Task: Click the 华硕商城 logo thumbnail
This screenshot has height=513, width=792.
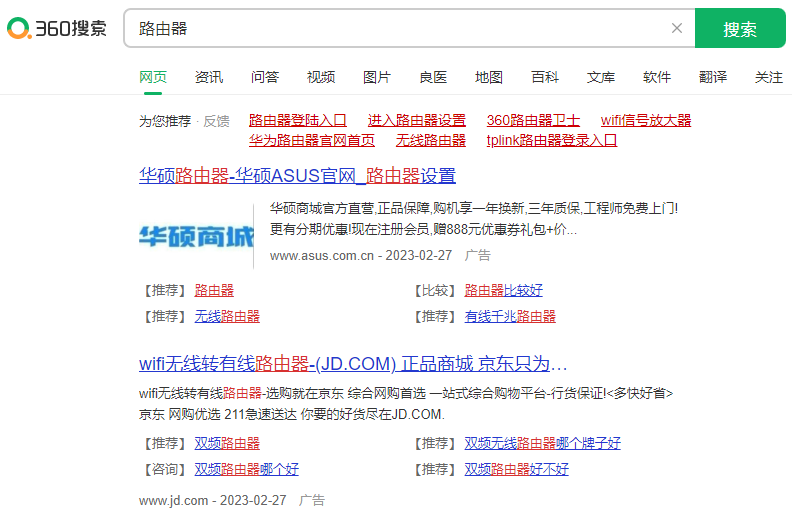Action: tap(196, 236)
